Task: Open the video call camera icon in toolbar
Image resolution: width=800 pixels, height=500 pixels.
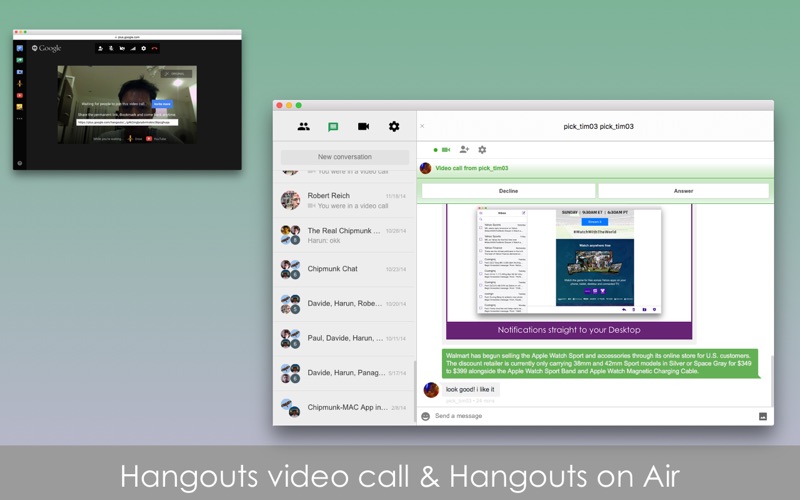Action: click(x=363, y=127)
